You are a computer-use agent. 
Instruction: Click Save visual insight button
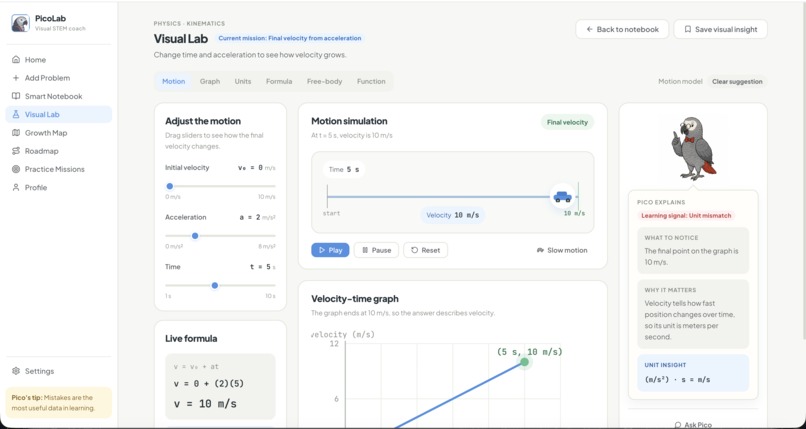(x=720, y=29)
